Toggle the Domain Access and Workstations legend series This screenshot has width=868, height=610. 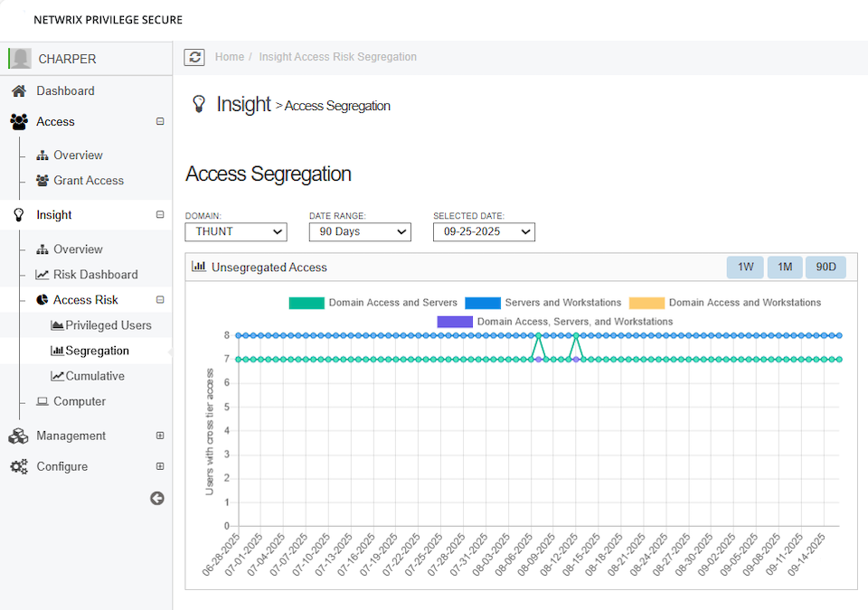point(725,303)
